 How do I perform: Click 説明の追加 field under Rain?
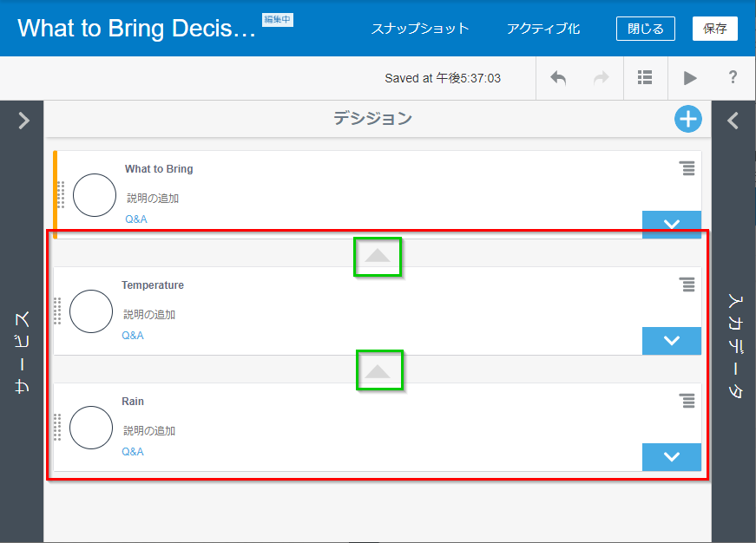[149, 431]
